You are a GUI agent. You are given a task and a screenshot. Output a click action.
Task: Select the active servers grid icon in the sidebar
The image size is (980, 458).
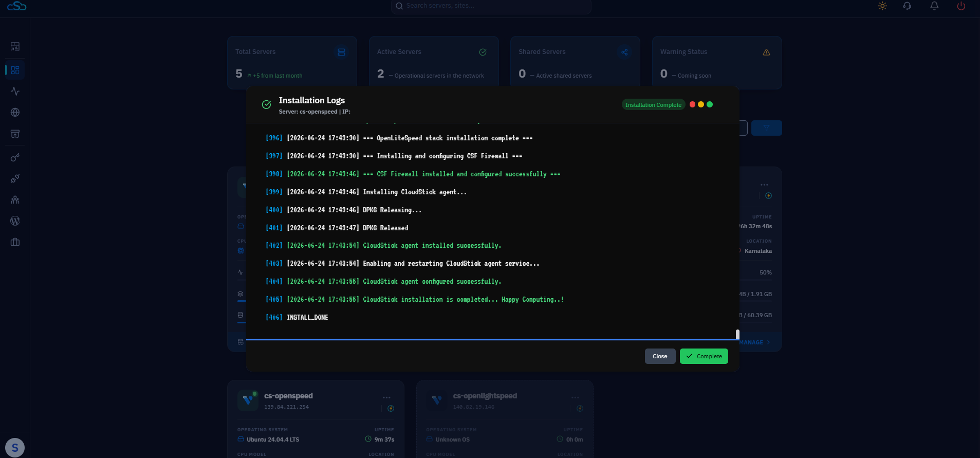point(15,70)
